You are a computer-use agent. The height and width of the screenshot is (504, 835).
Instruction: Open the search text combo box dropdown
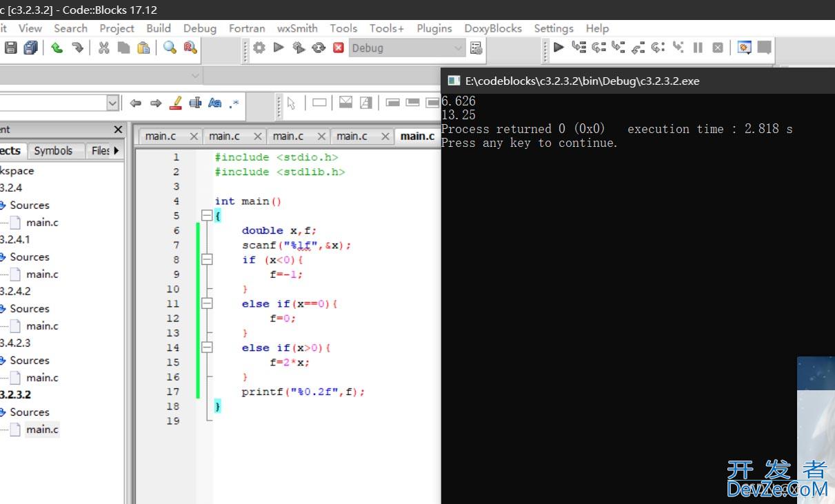[x=113, y=103]
